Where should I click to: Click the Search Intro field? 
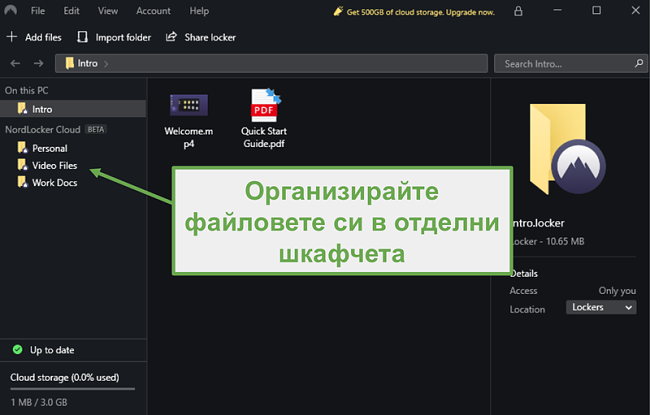coord(570,64)
